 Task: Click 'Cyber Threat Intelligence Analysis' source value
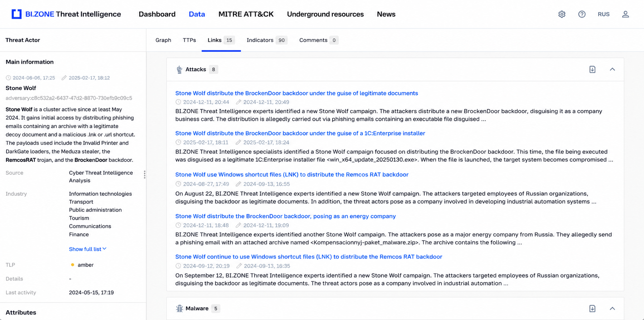click(101, 177)
